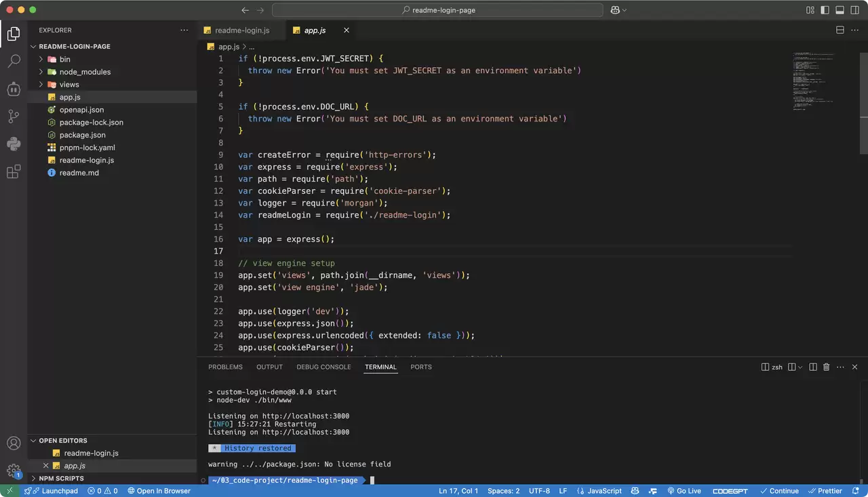Select the zsh terminal entry
The height and width of the screenshot is (497, 868).
pyautogui.click(x=772, y=367)
